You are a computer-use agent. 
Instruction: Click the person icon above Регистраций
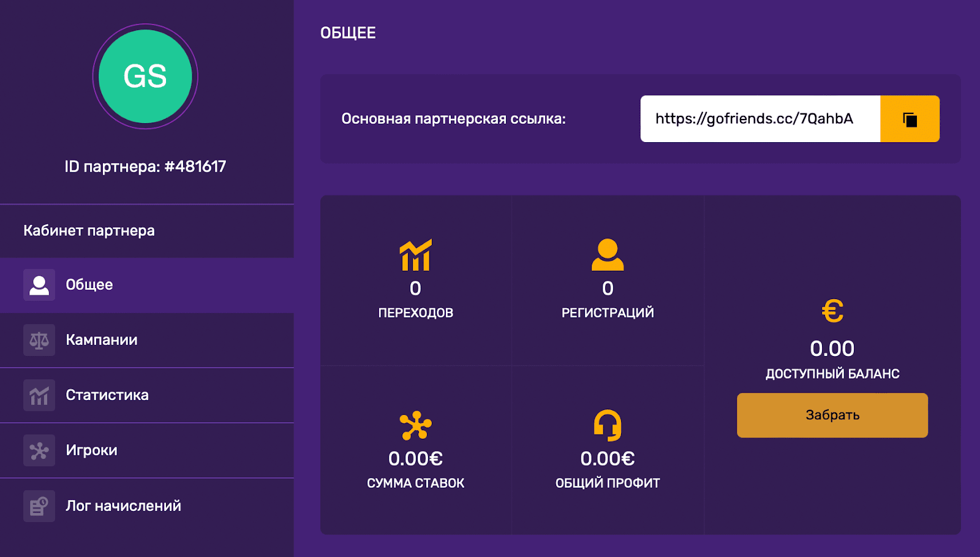[x=607, y=255]
